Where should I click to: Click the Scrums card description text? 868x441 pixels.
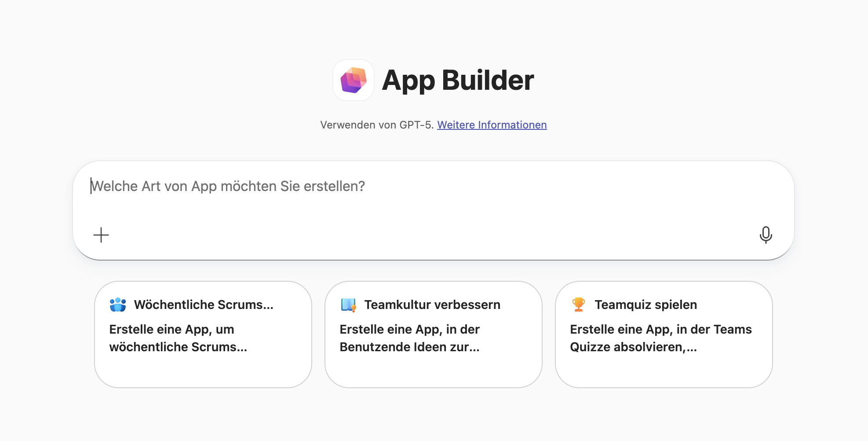[x=178, y=338]
